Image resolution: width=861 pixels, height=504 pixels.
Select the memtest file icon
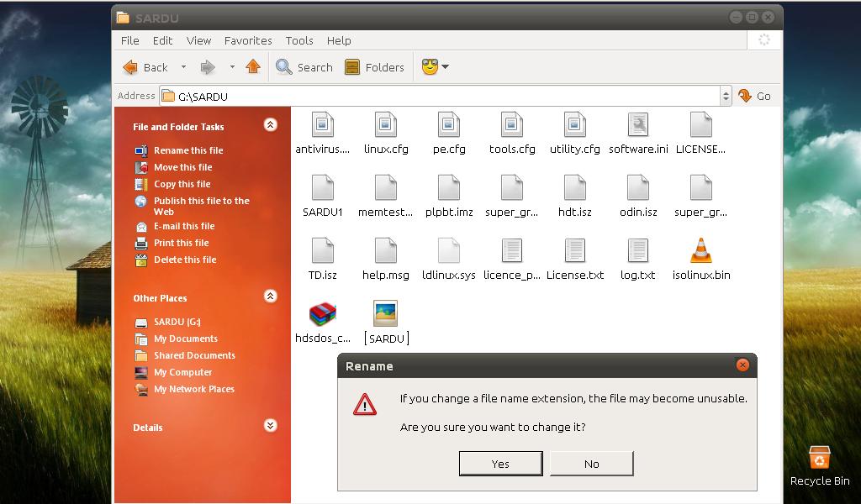point(385,197)
